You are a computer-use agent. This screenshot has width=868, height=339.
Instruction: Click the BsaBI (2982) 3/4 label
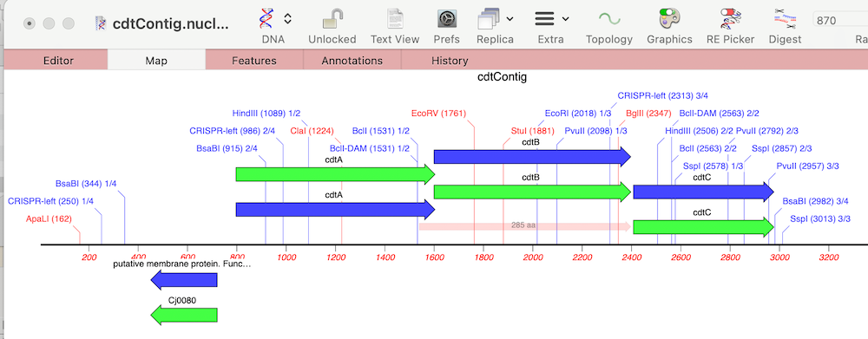(x=815, y=201)
